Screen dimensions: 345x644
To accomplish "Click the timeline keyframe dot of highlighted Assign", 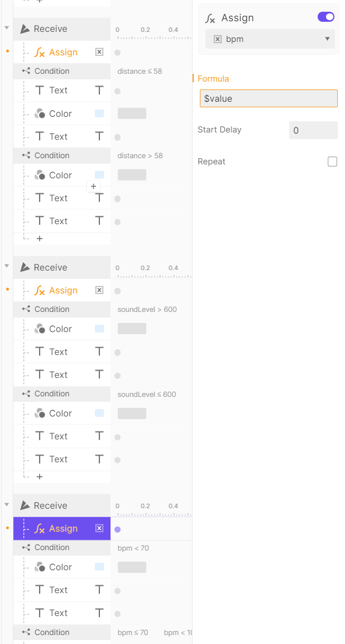I will point(117,529).
